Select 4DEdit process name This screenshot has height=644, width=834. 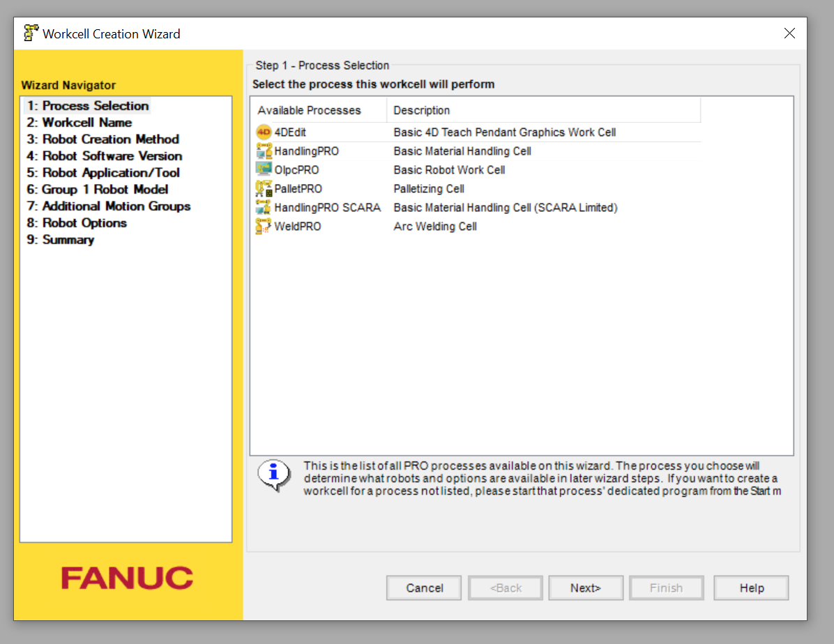tap(290, 132)
